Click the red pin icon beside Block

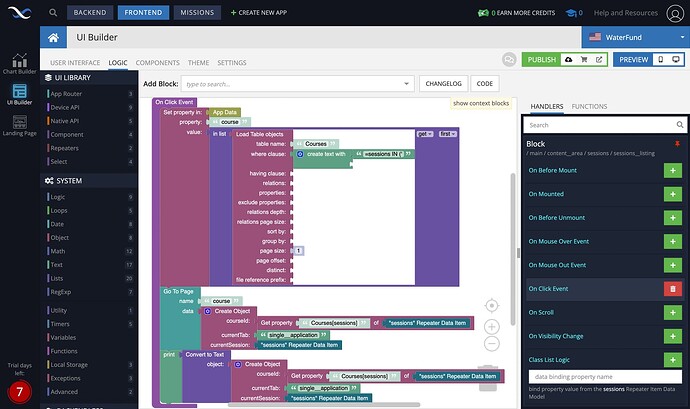coord(677,144)
